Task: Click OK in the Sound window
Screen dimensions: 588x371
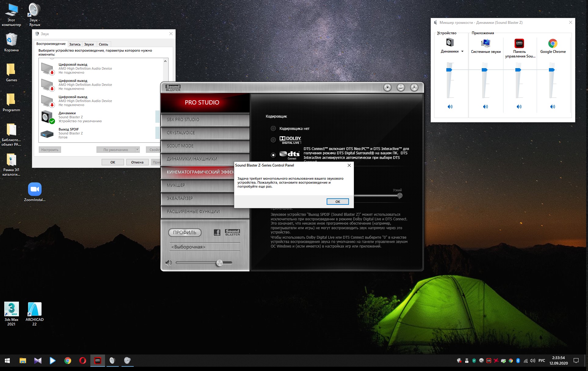Action: tap(113, 162)
